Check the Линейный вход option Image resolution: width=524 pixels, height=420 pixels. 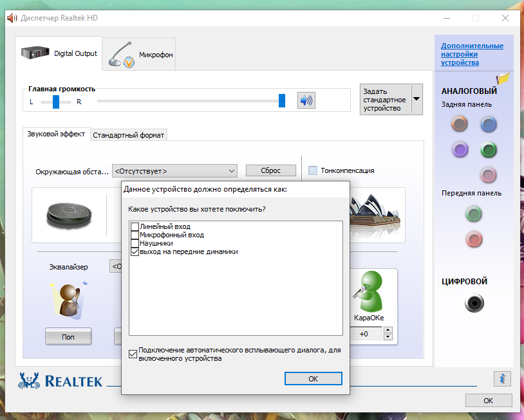pos(135,226)
